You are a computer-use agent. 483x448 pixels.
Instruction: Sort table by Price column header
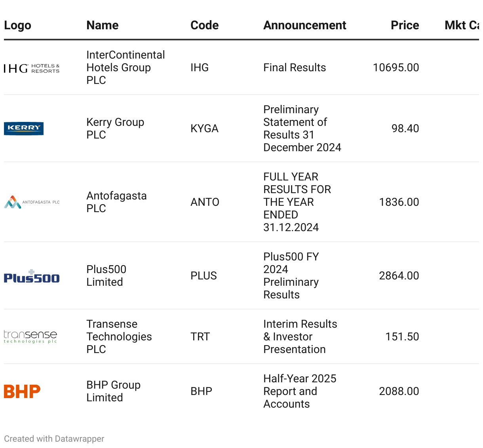[405, 25]
